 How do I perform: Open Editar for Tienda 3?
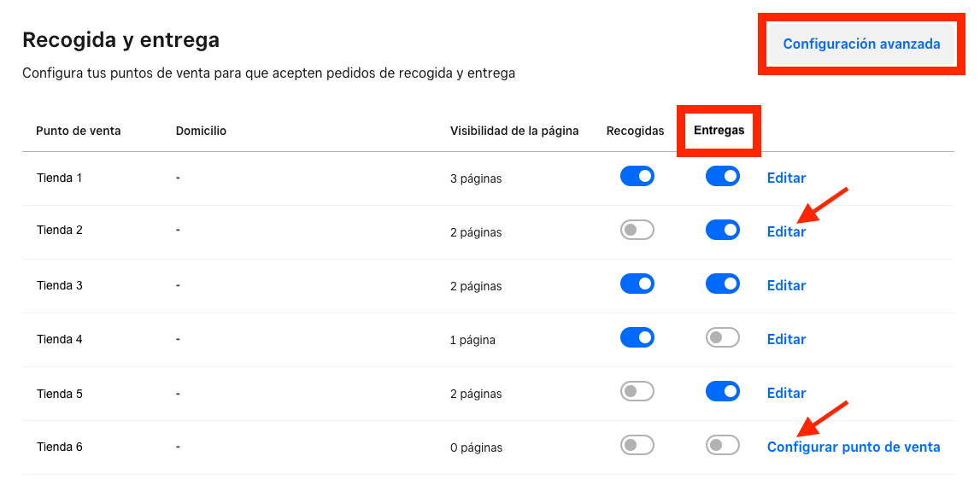coord(786,285)
